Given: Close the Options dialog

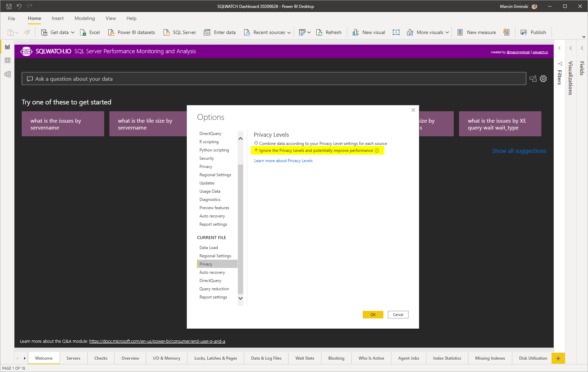Looking at the screenshot, I should (413, 110).
